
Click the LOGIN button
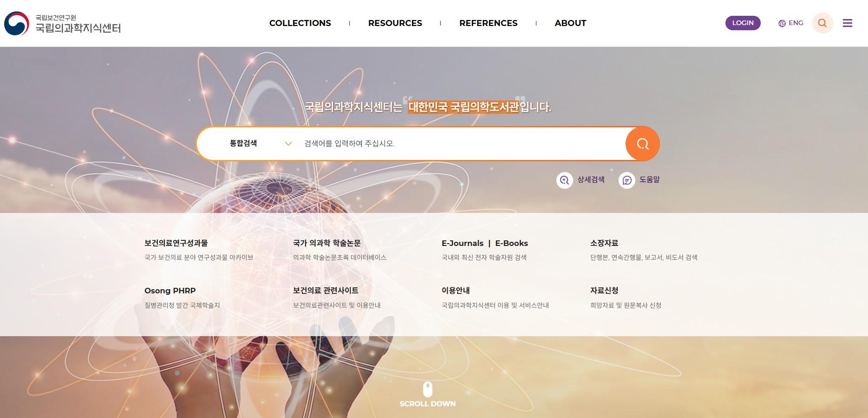coord(743,23)
